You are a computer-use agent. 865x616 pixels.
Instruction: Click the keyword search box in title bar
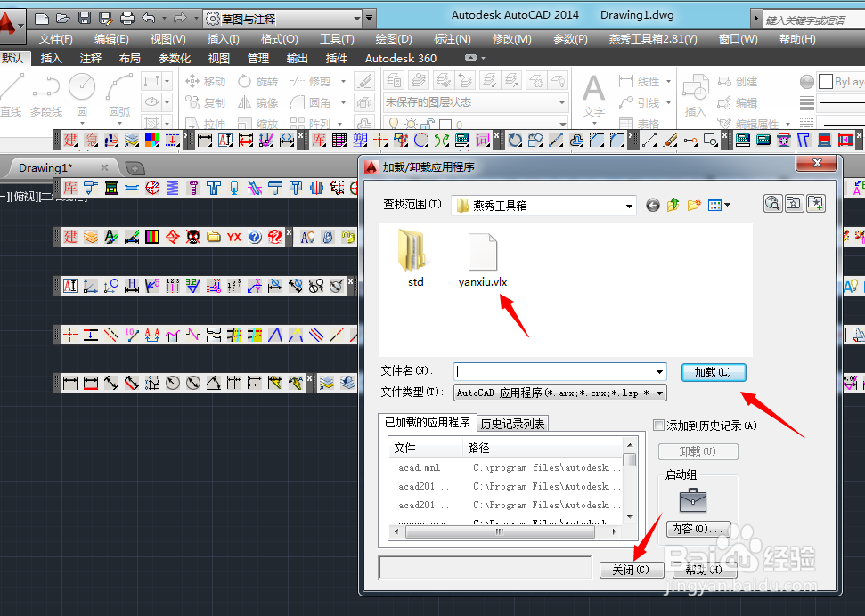pyautogui.click(x=813, y=20)
